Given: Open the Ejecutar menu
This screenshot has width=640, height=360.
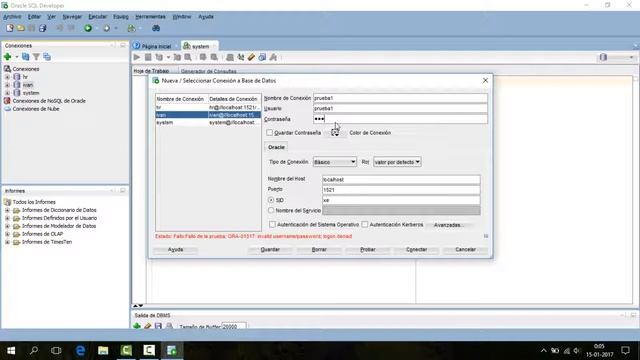Looking at the screenshot, I should (97, 17).
